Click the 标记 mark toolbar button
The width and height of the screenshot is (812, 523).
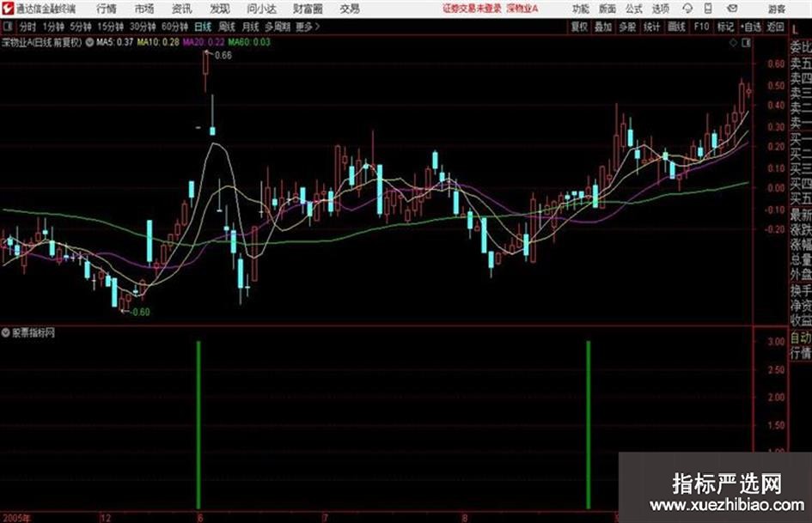click(x=725, y=27)
